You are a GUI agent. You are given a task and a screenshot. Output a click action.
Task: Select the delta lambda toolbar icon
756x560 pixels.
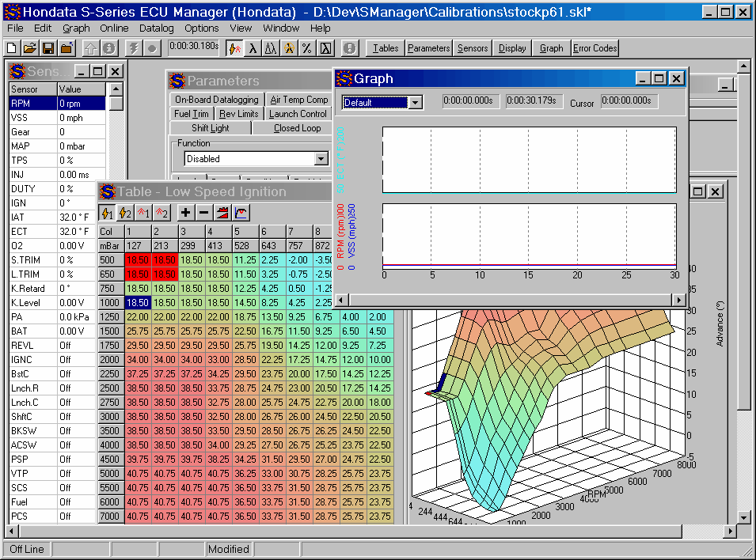(x=271, y=48)
